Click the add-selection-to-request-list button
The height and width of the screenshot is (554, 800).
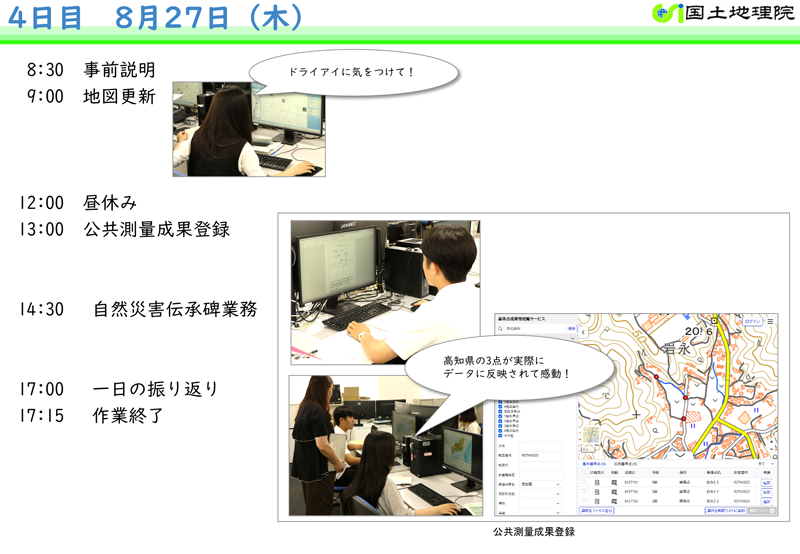726,511
